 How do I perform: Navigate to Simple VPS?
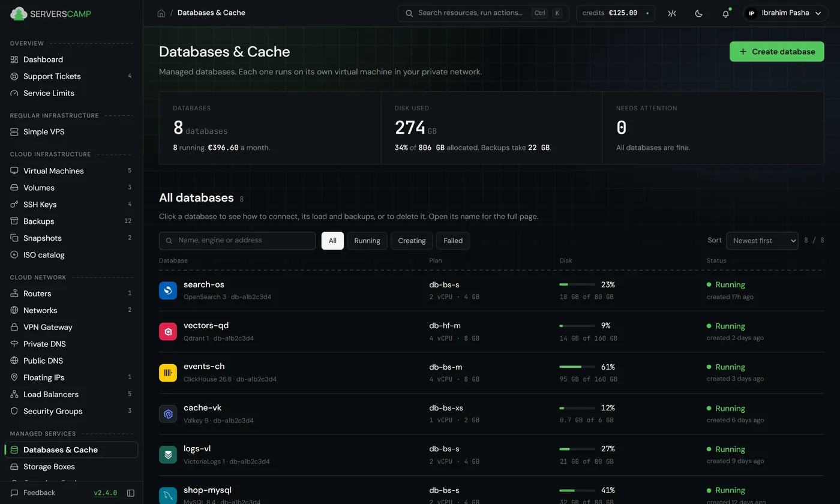[x=71, y=132]
